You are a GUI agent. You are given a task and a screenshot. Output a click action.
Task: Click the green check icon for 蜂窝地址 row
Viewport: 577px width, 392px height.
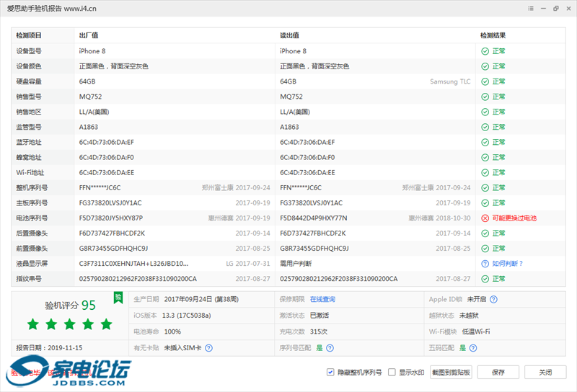(485, 157)
